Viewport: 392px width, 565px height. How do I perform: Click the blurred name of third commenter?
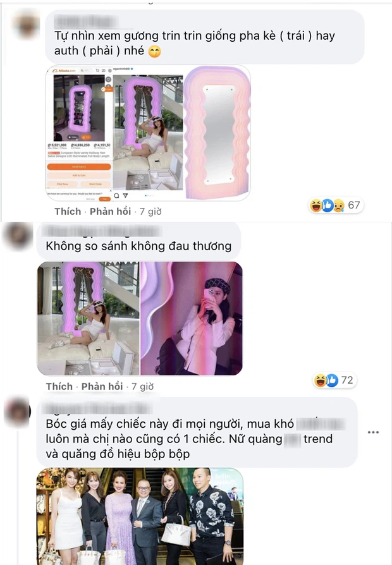[x=98, y=408]
